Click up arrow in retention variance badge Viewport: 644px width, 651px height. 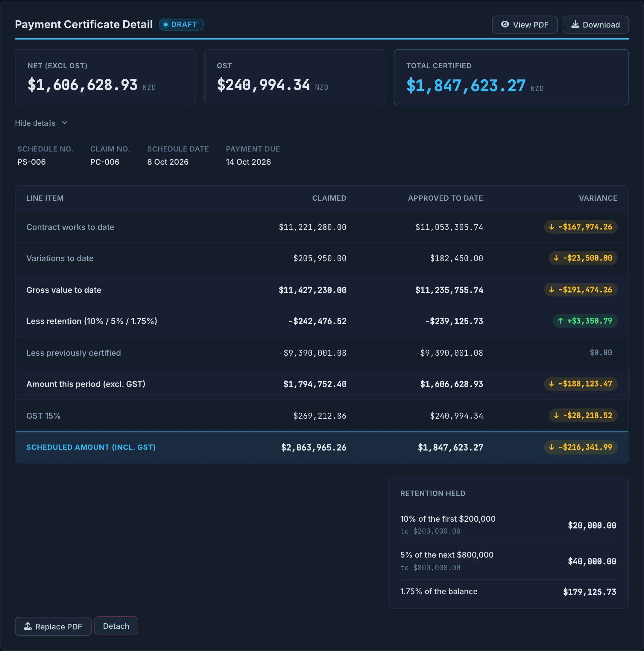(561, 321)
